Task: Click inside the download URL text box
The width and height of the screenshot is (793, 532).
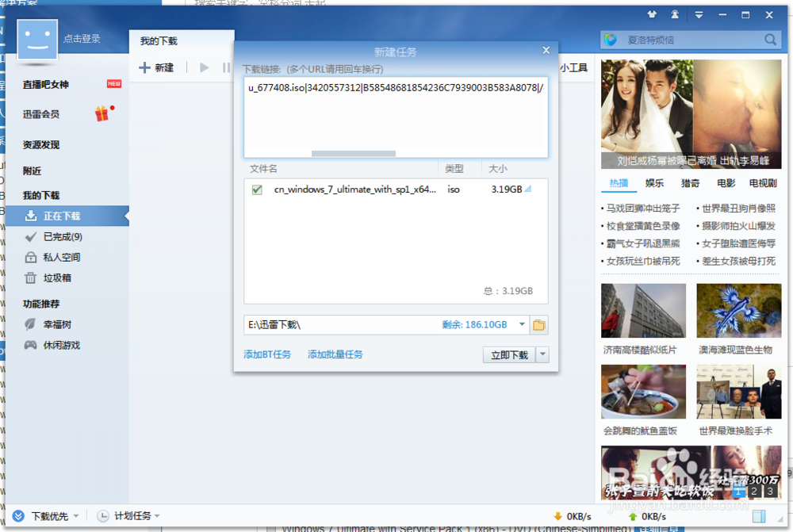Action: (x=396, y=117)
